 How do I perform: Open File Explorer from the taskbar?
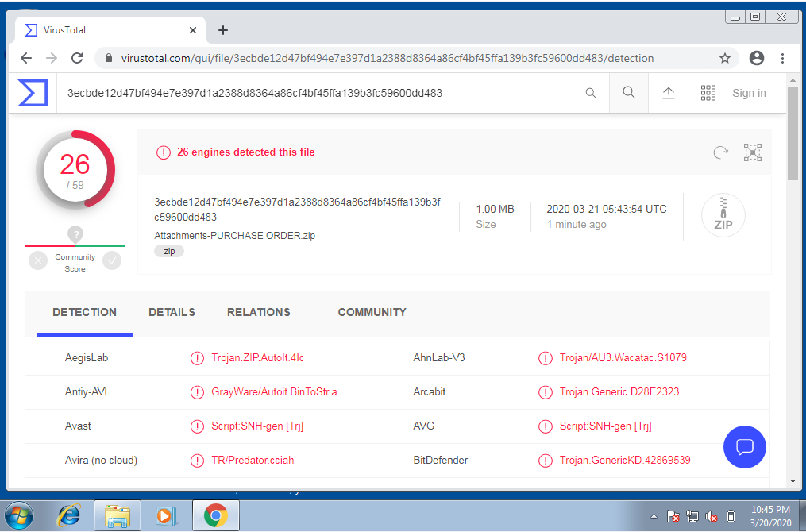[x=118, y=515]
